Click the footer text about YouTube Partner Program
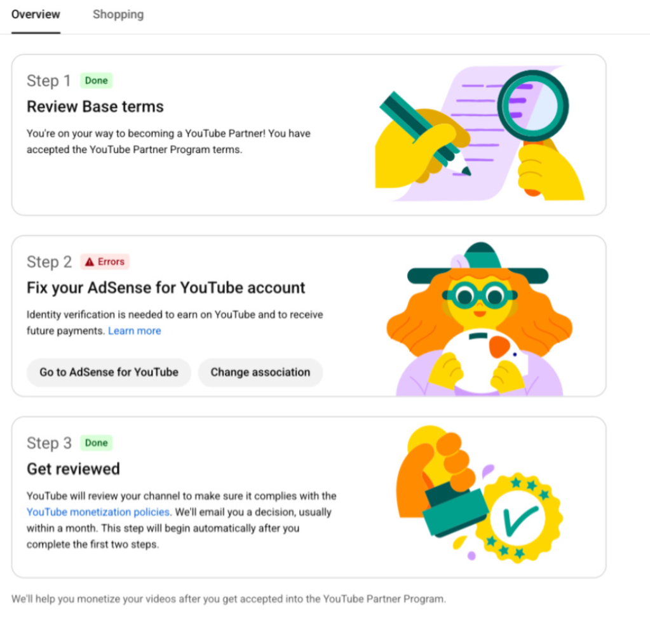Viewport: 650px width, 644px height. click(229, 599)
